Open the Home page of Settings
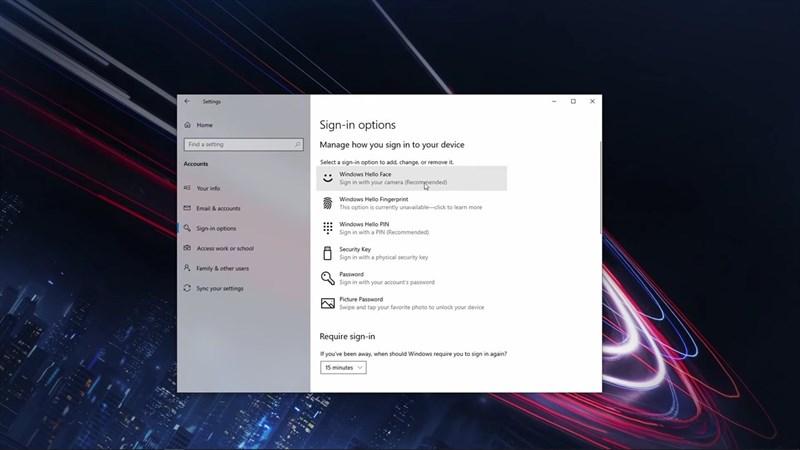The width and height of the screenshot is (800, 450). (244, 125)
